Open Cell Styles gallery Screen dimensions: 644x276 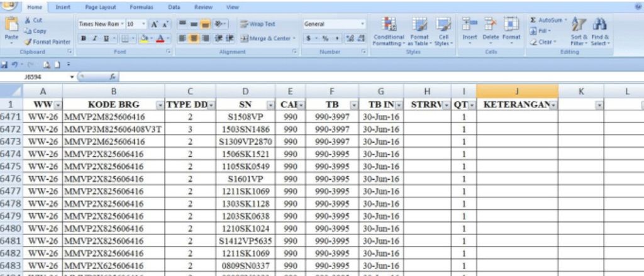point(443,31)
